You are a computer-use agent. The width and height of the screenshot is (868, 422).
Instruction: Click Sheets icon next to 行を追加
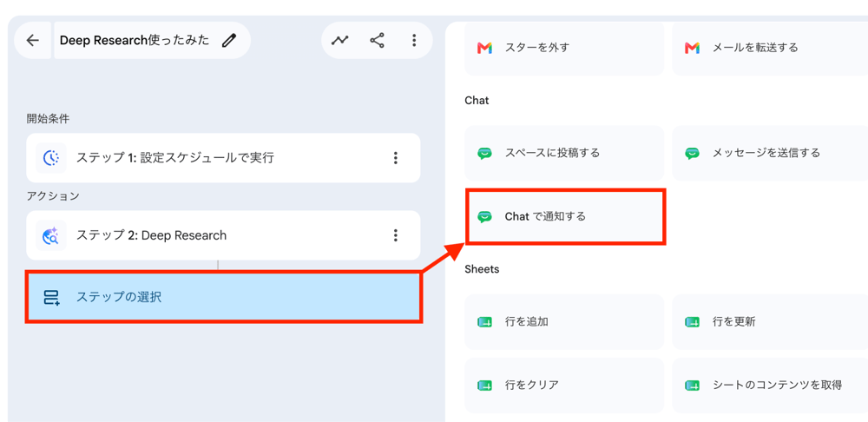pos(484,322)
